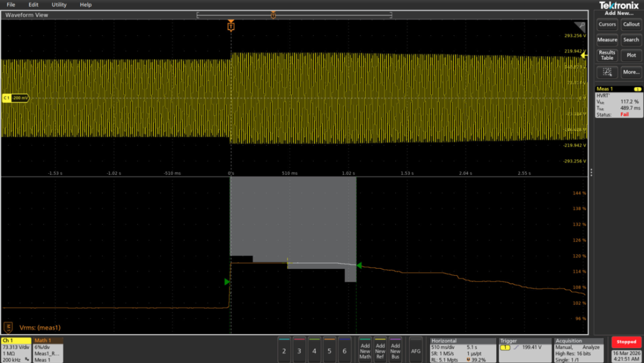Open the Utility menu
The width and height of the screenshot is (644, 363).
(x=58, y=5)
